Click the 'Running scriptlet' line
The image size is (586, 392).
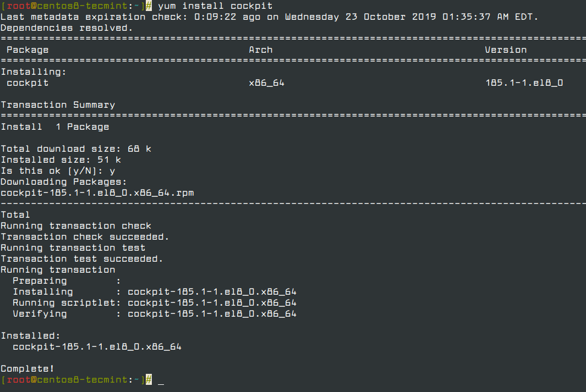pyautogui.click(x=154, y=303)
